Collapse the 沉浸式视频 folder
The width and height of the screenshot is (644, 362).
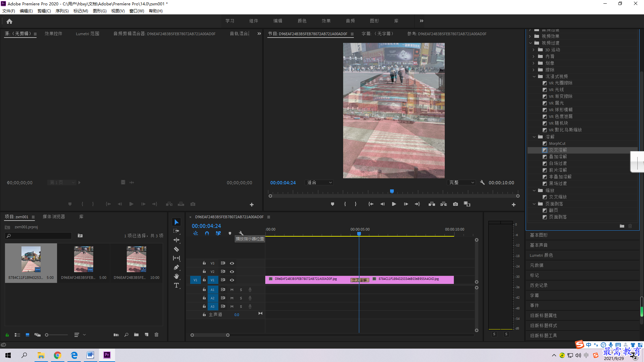[x=534, y=76]
